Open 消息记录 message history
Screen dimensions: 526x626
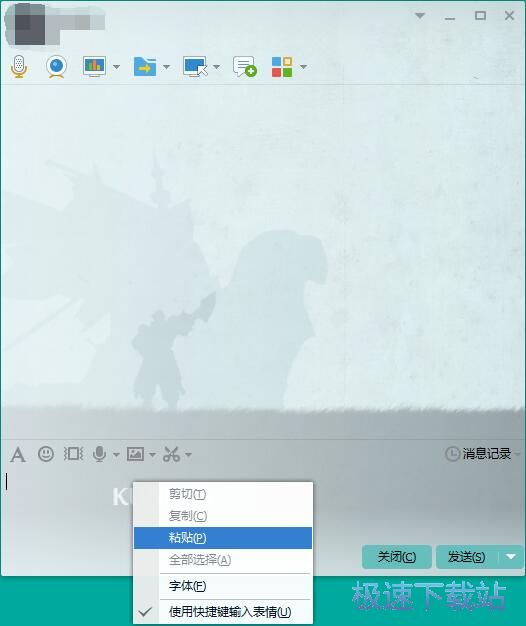point(478,454)
